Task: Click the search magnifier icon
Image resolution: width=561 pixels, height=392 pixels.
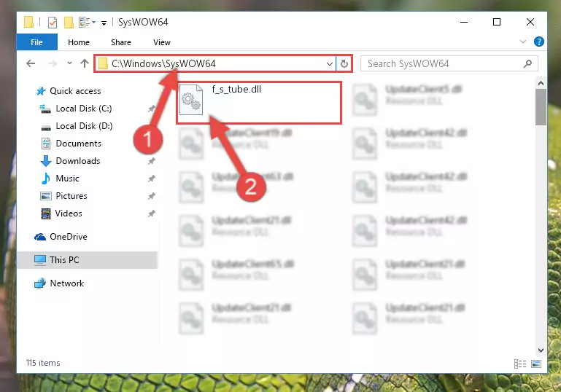Action: coord(527,63)
